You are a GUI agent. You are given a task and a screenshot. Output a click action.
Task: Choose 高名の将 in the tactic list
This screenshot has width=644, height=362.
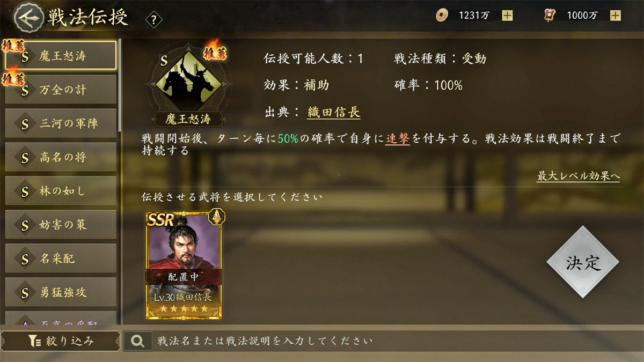(61, 157)
